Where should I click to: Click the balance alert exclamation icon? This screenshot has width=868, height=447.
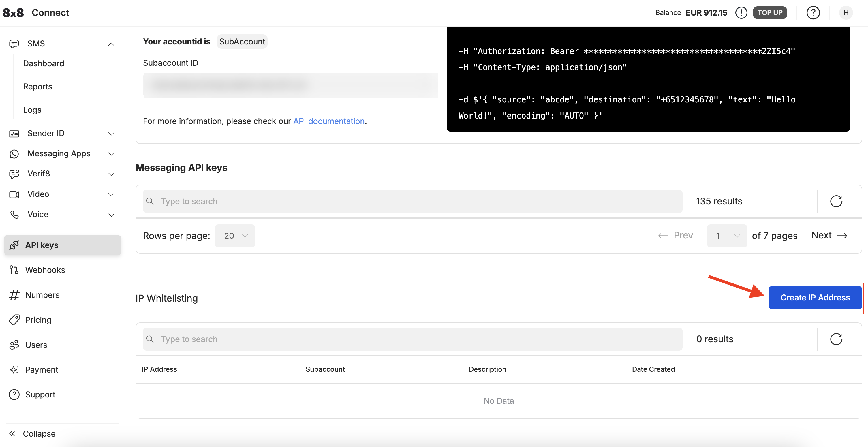(741, 13)
